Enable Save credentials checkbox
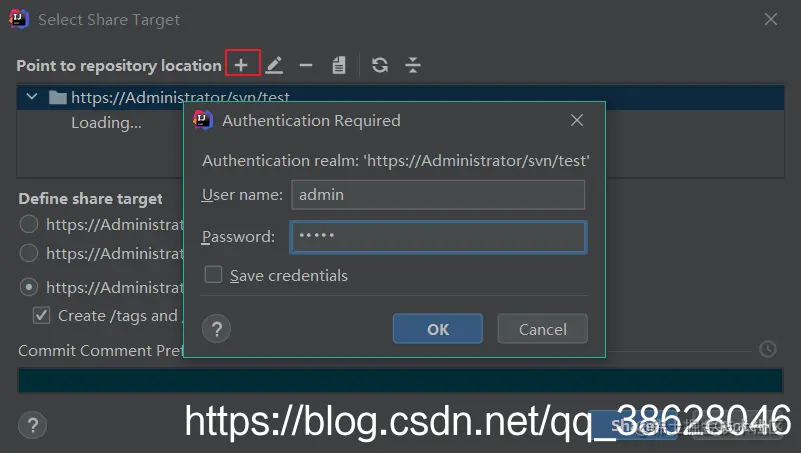The width and height of the screenshot is (801, 453). [214, 274]
